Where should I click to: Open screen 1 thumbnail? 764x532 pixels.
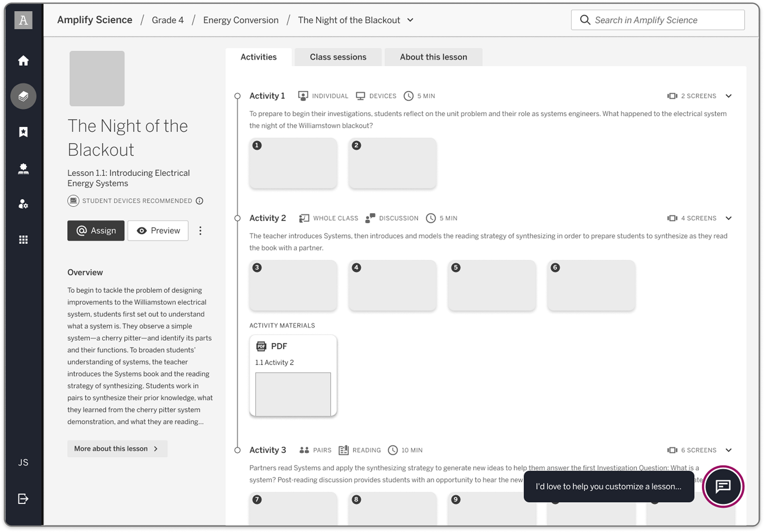pyautogui.click(x=293, y=163)
